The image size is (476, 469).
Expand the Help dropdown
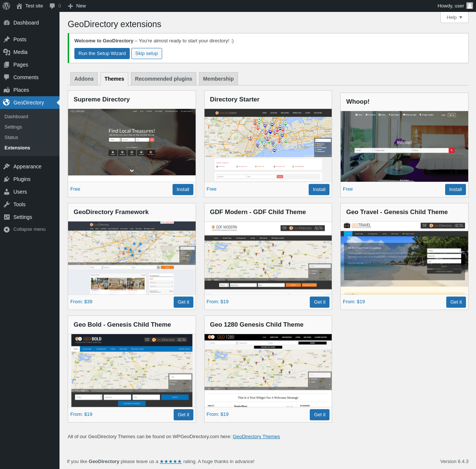tap(454, 17)
